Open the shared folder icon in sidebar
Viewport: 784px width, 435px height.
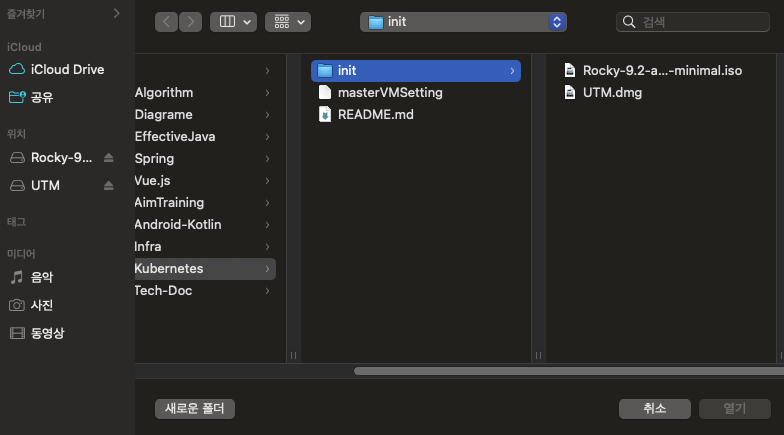coord(17,97)
